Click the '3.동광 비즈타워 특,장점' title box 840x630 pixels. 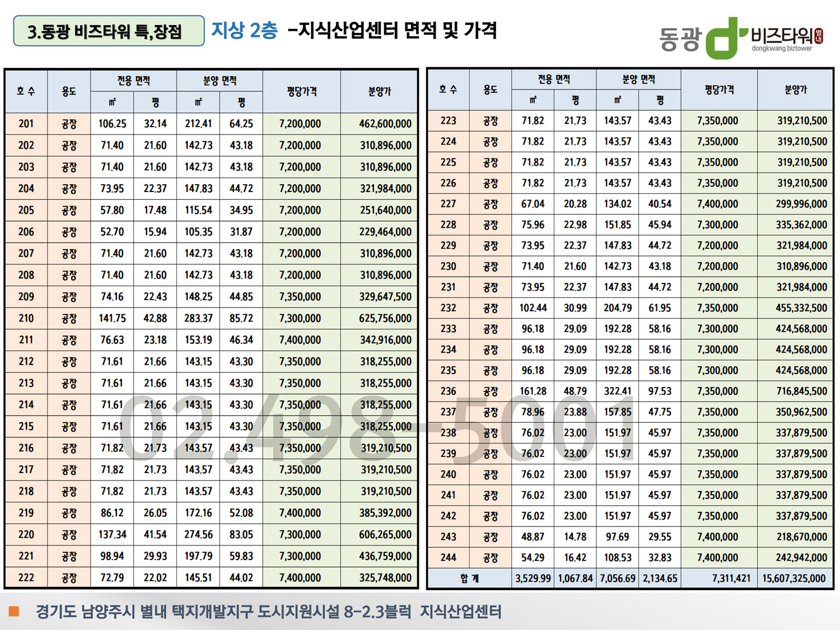[x=109, y=31]
